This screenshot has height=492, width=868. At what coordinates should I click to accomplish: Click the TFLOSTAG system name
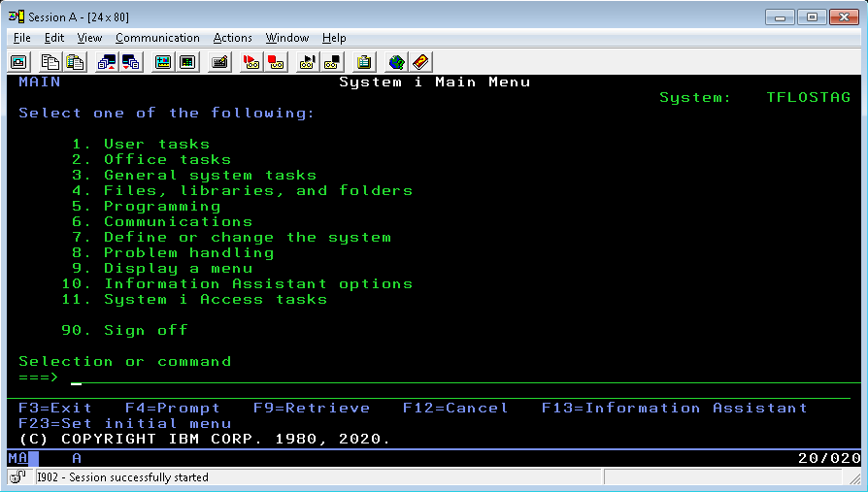(x=808, y=97)
